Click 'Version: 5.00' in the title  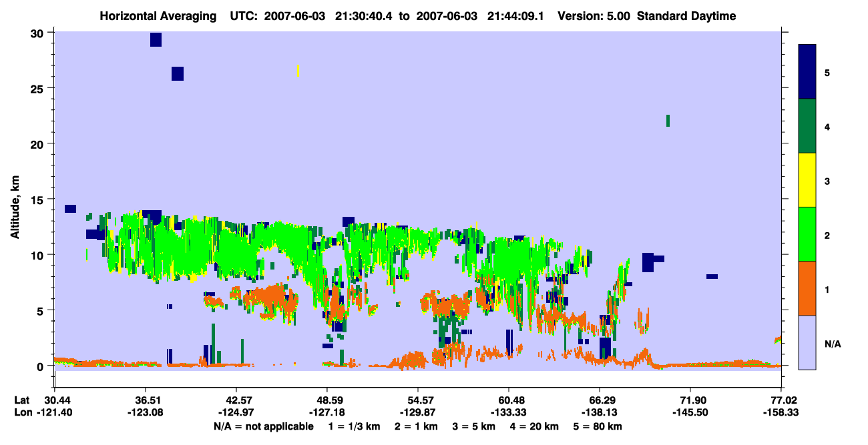click(x=594, y=16)
